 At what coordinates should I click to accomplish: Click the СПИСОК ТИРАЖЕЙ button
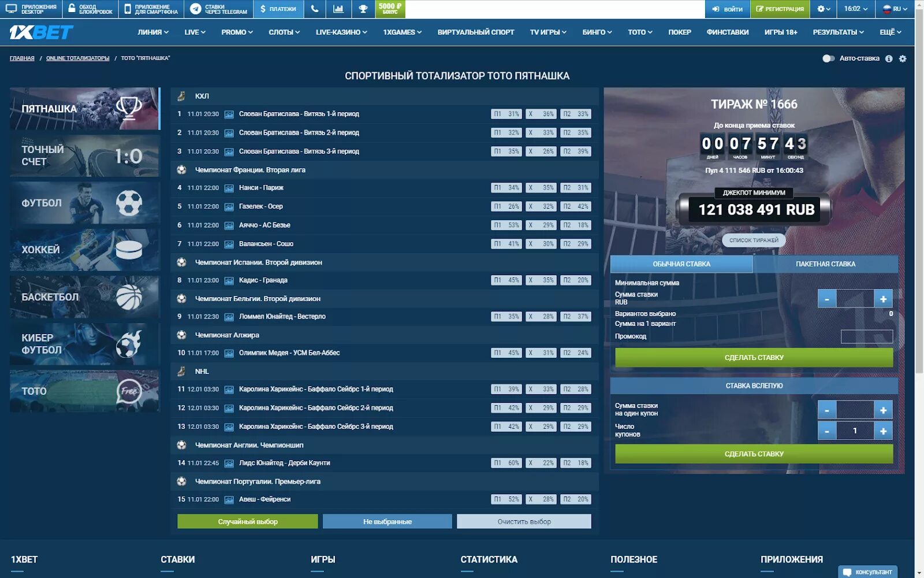(754, 240)
